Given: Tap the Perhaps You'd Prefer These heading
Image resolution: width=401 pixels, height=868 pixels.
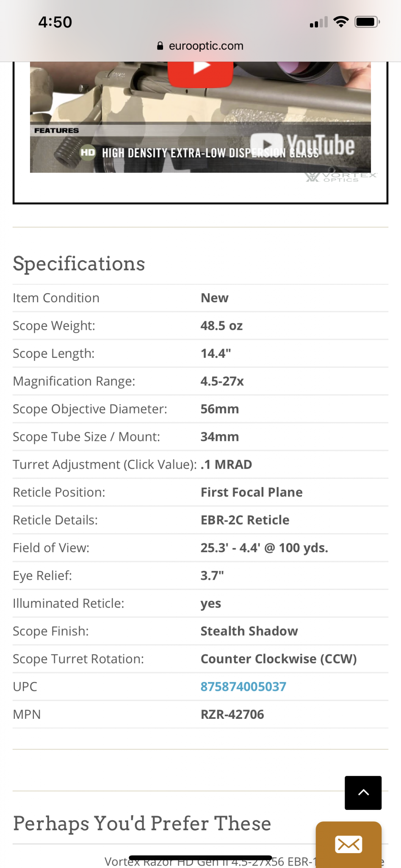Looking at the screenshot, I should click(x=142, y=823).
